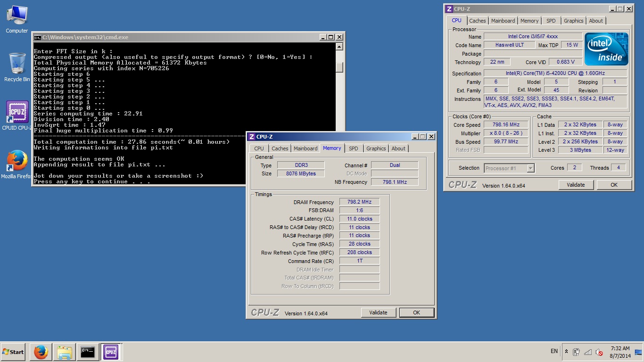Click the Total computation time line in cmd
Image resolution: width=644 pixels, height=362 pixels.
coord(132,142)
